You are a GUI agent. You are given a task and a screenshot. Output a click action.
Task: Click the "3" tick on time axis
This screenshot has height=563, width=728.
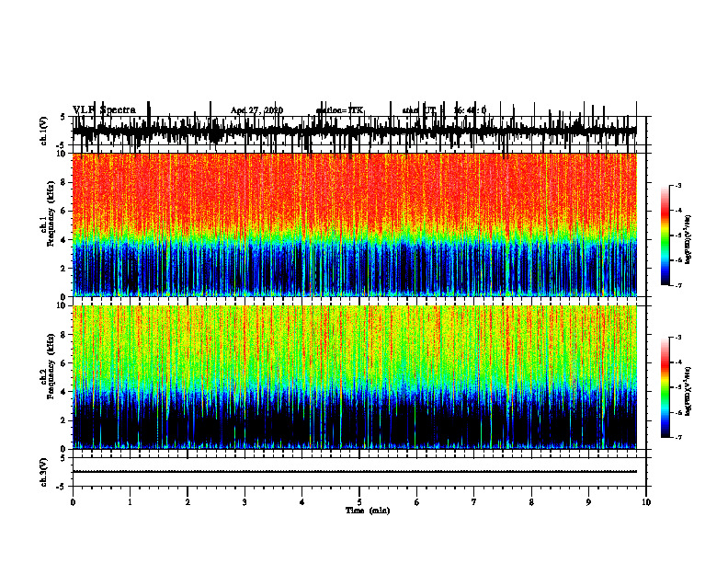pos(245,502)
